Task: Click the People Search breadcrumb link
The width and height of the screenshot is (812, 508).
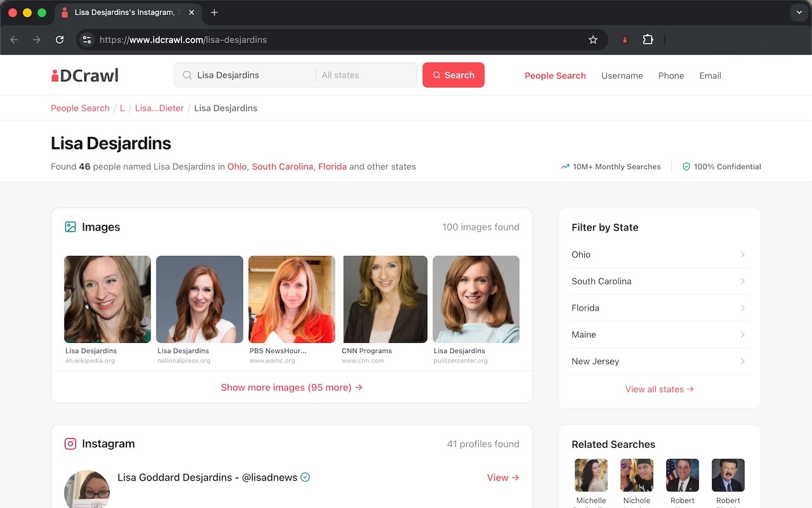Action: (x=80, y=108)
